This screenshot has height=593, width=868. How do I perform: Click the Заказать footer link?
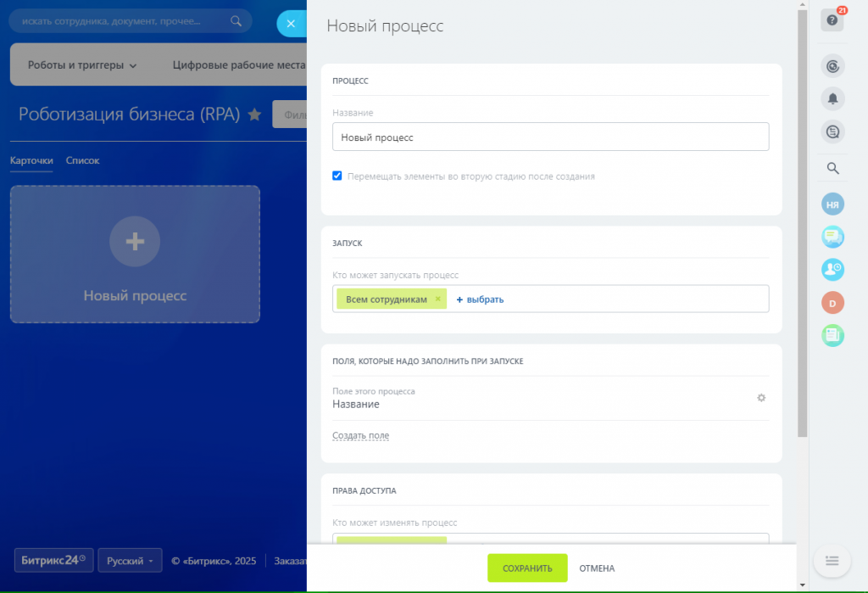290,561
